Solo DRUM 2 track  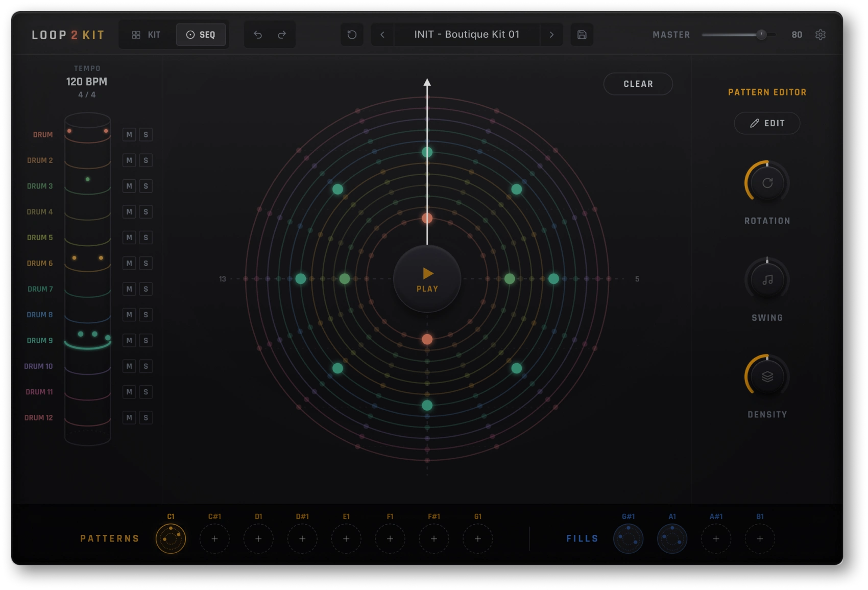146,160
